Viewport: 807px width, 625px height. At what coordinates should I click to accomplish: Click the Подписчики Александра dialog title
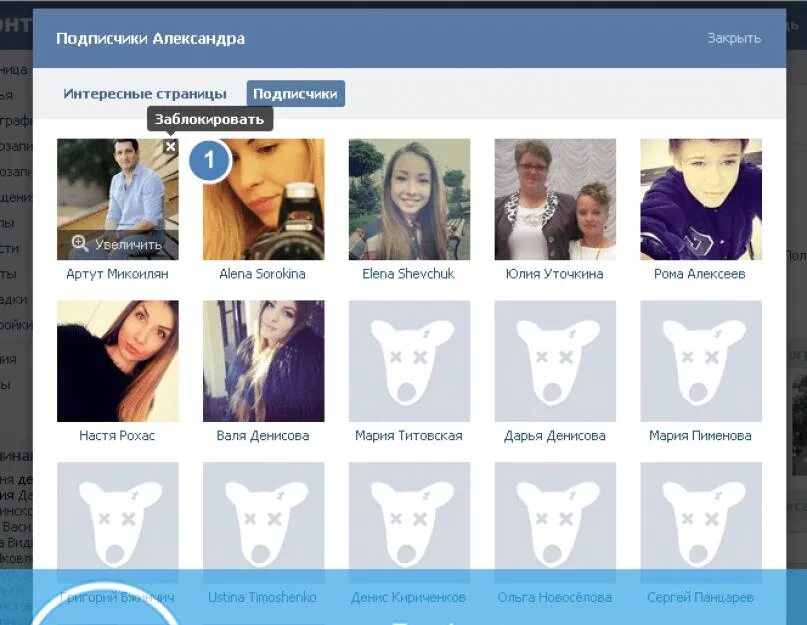tap(150, 39)
